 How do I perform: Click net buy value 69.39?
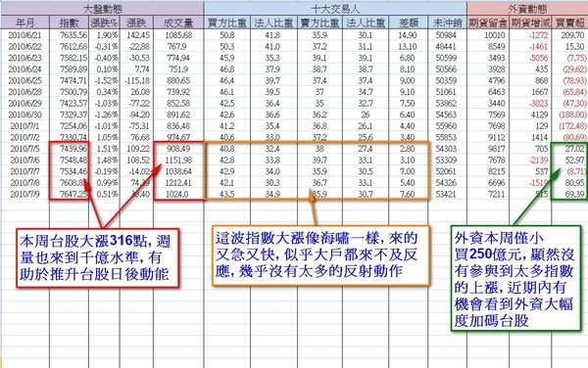(x=574, y=194)
